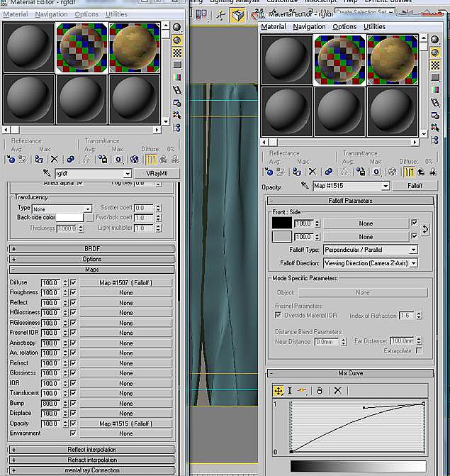Open the Falloff Direction dropdown

[370, 263]
